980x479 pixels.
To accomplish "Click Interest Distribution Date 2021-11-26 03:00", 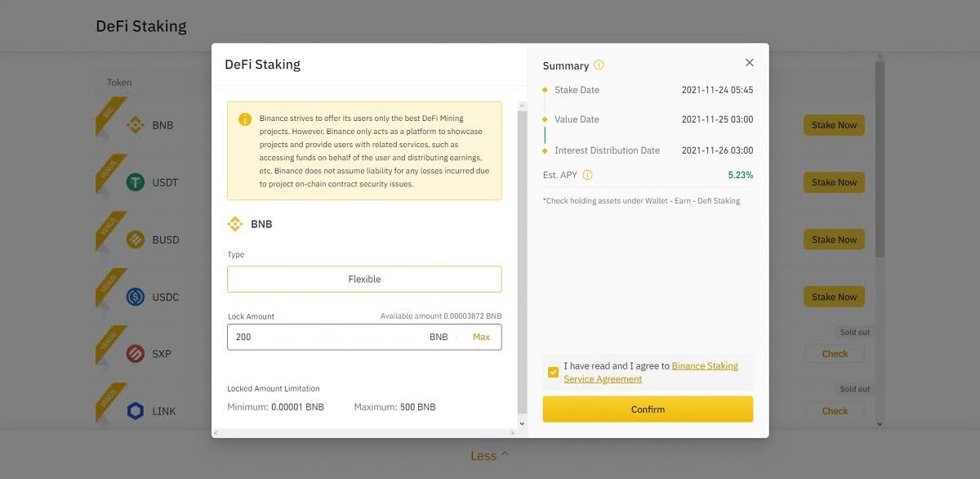I will 718,150.
